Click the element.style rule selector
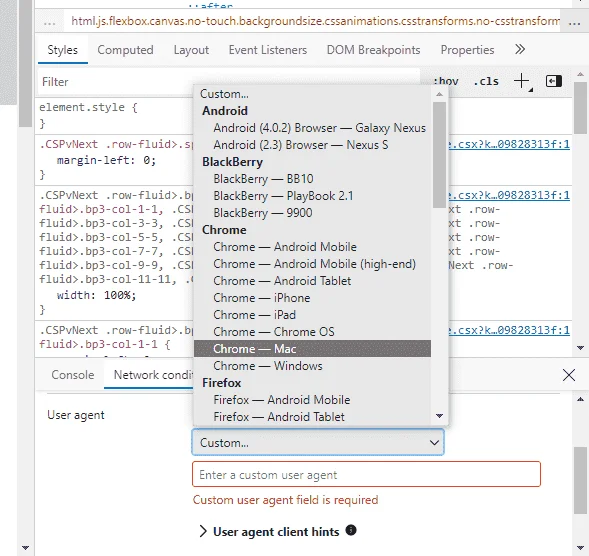 (82, 107)
